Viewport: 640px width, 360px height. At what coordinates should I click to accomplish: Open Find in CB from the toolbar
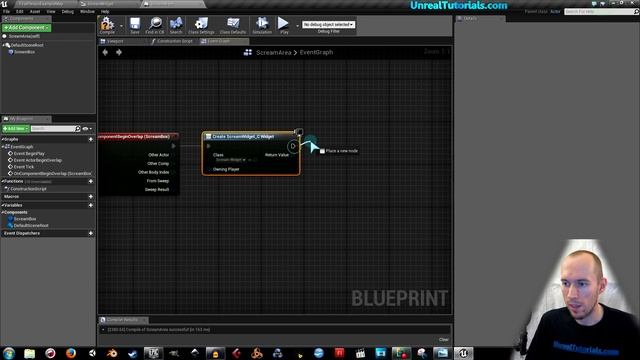155,25
